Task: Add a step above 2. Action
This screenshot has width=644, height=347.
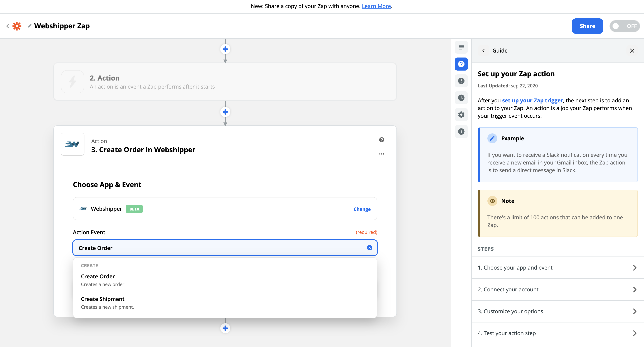Action: [x=225, y=49]
